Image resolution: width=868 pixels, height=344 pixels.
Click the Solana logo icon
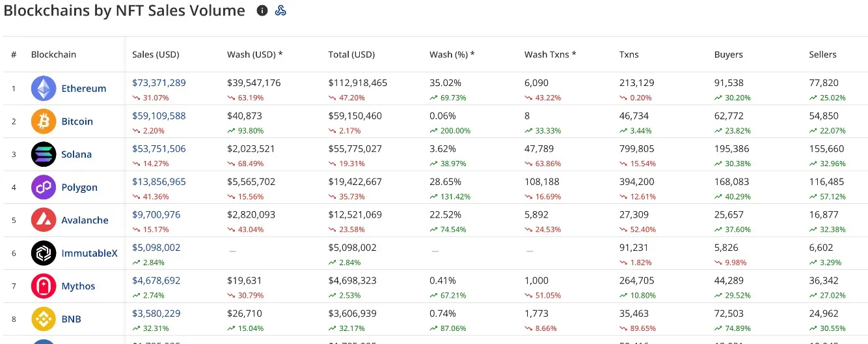click(x=44, y=154)
